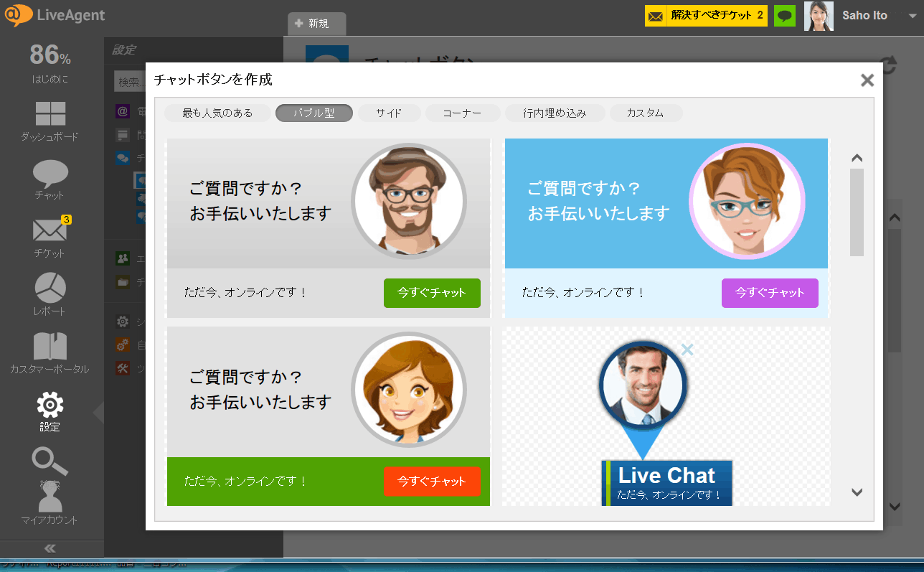Viewport: 924px width, 572px height.
Task: Open the カスタム template tab
Action: pos(645,113)
